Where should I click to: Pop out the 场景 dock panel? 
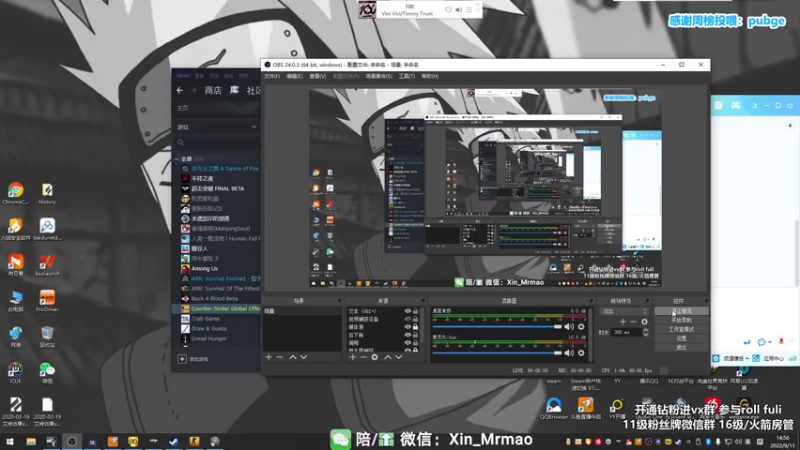[339, 301]
